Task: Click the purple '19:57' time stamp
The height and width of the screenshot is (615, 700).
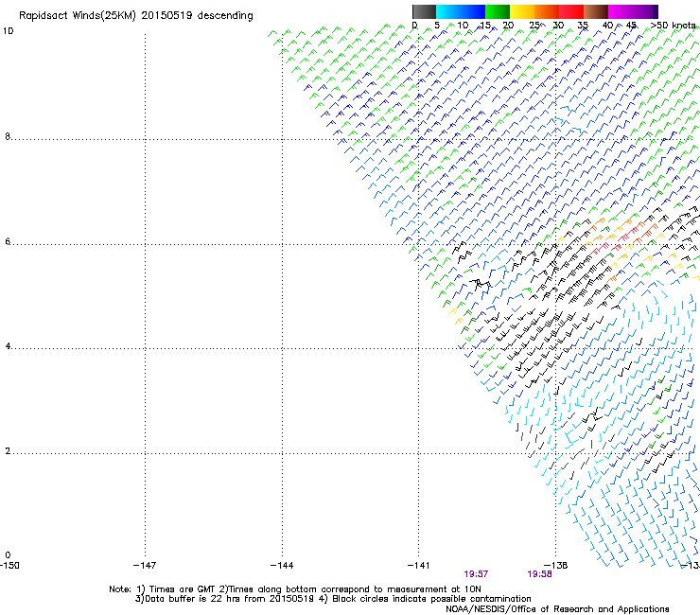Action: coord(476,574)
